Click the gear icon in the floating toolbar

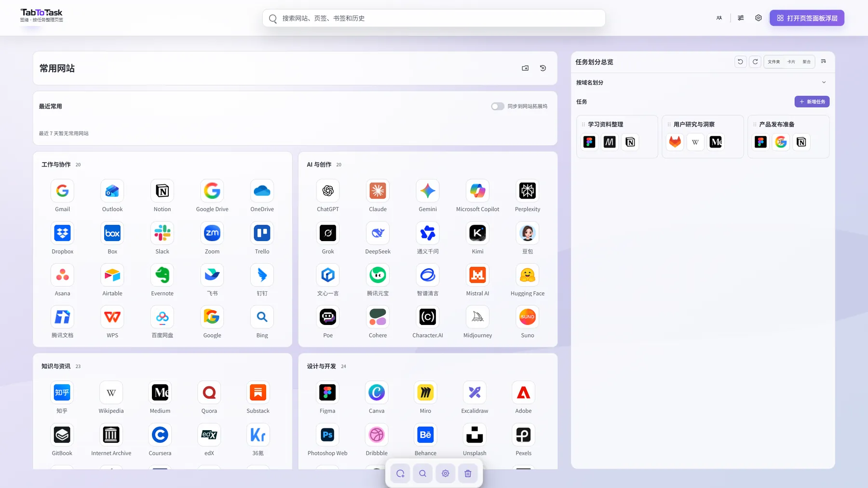(446, 474)
